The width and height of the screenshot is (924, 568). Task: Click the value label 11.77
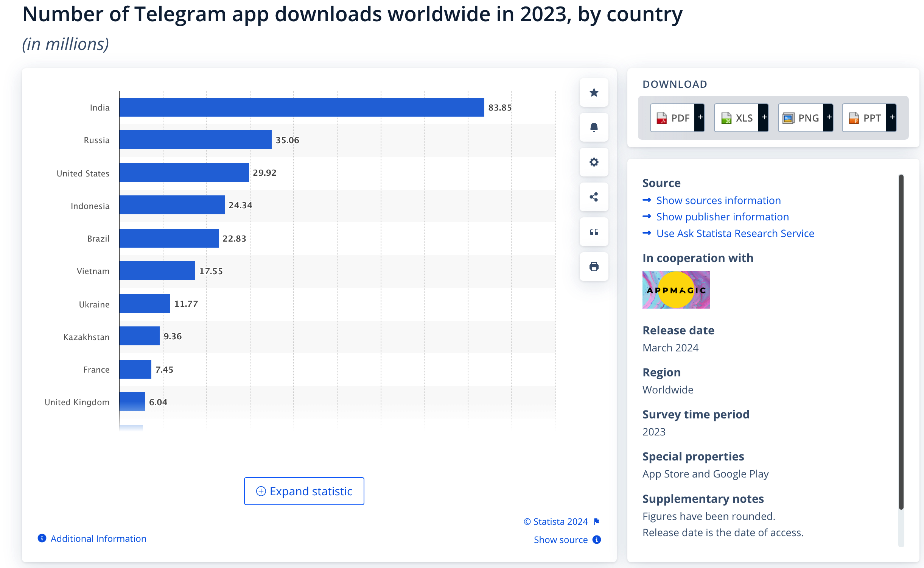point(186,304)
